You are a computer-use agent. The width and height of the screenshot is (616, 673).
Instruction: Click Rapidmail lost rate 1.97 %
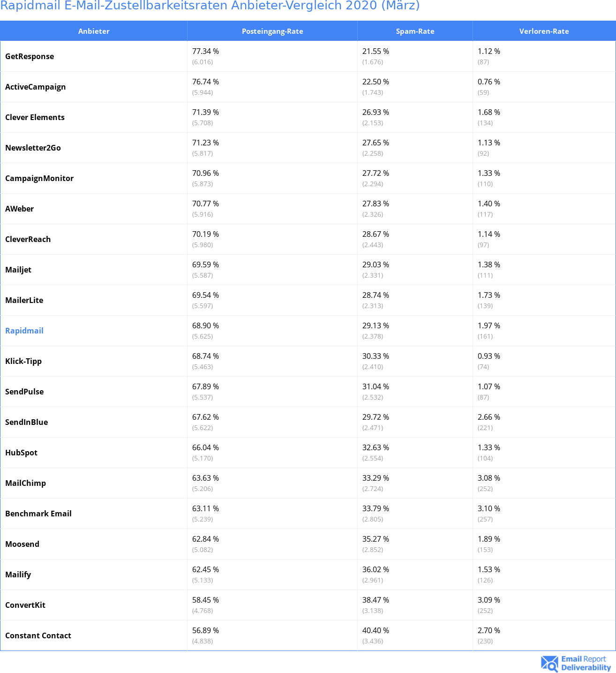489,325
